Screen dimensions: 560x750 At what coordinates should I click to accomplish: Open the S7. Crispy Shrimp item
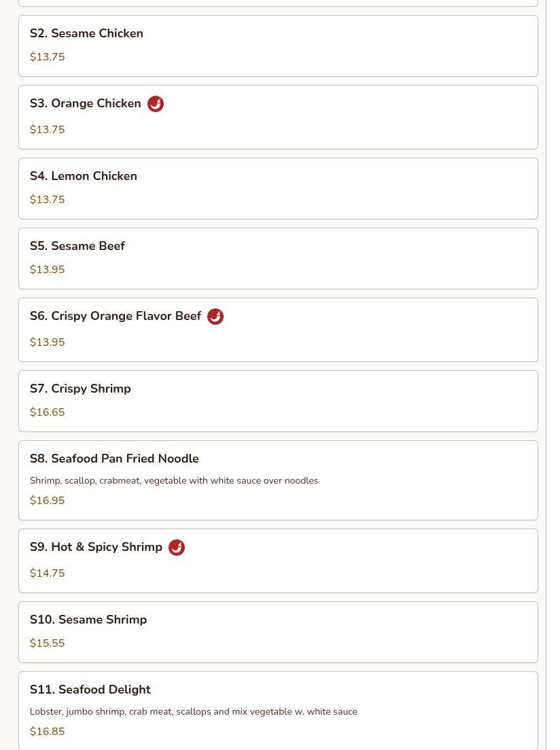[x=278, y=401]
